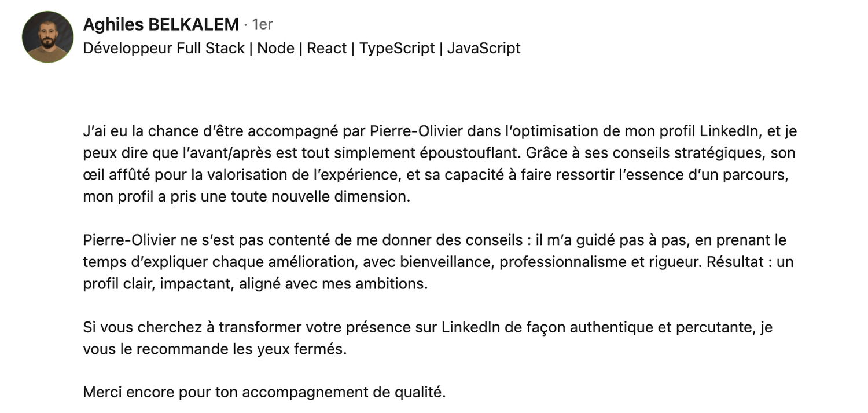Click the closing line Merci encore pour ton accompagnement
This screenshot has width=868, height=413.
click(264, 393)
